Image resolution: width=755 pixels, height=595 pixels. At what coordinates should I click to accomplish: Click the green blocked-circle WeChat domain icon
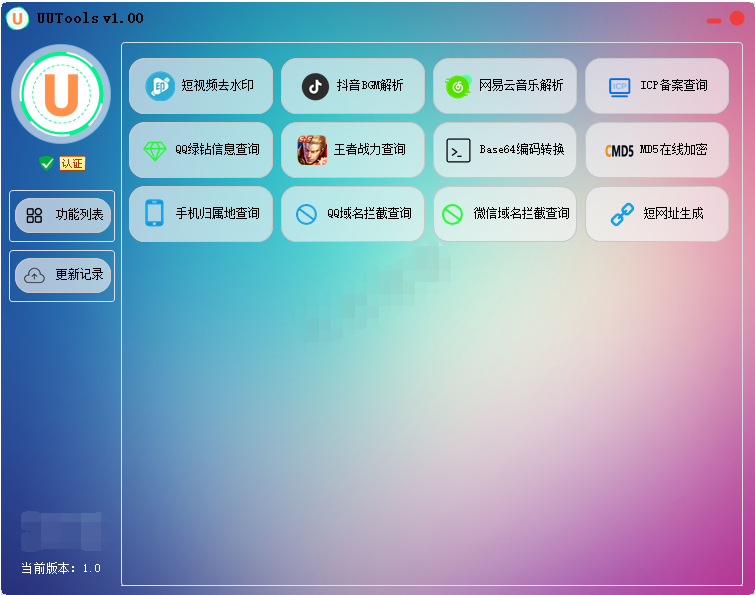[452, 214]
